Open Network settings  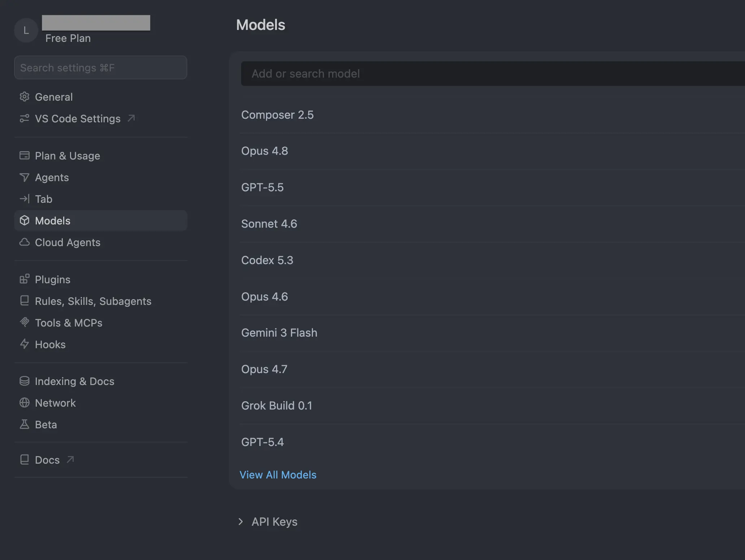pos(101,403)
